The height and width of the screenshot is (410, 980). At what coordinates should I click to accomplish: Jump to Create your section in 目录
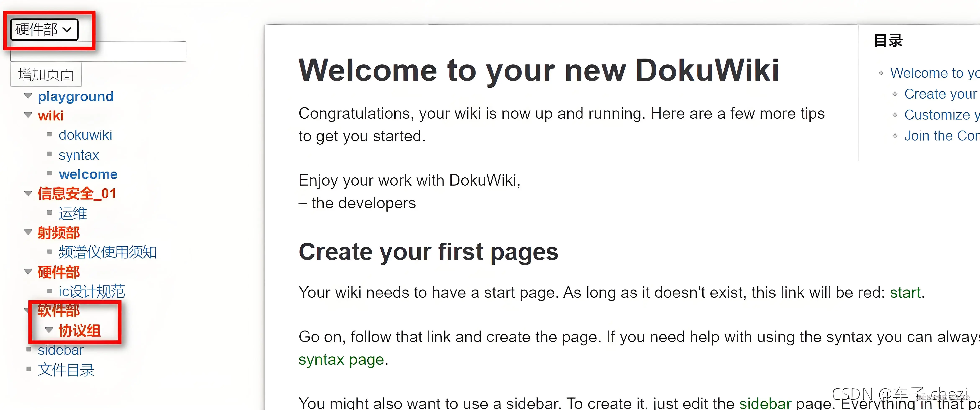tap(940, 94)
